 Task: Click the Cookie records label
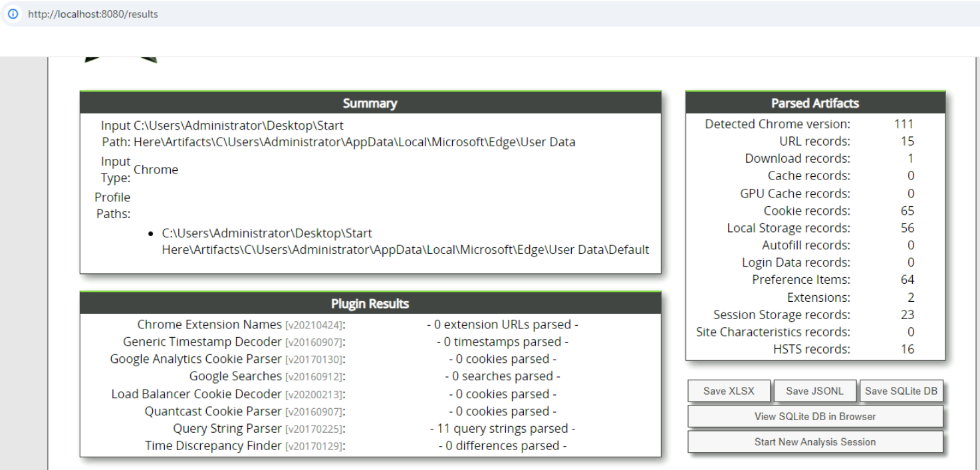click(806, 211)
